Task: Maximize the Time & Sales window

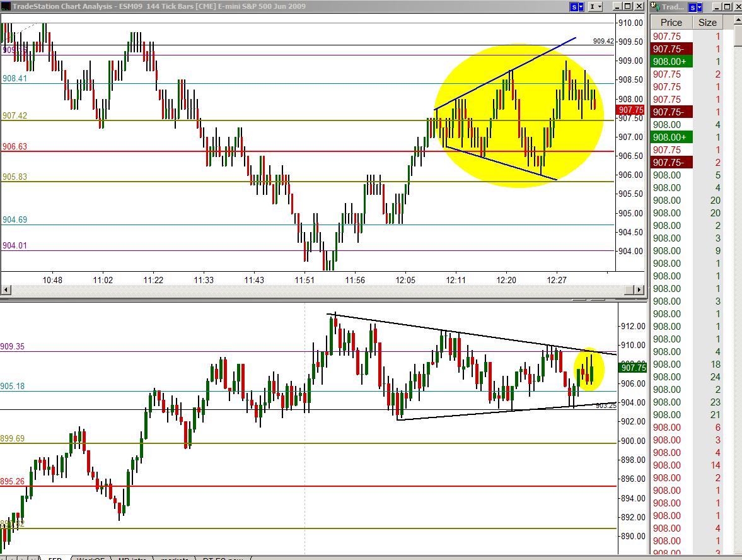Action: (728, 7)
